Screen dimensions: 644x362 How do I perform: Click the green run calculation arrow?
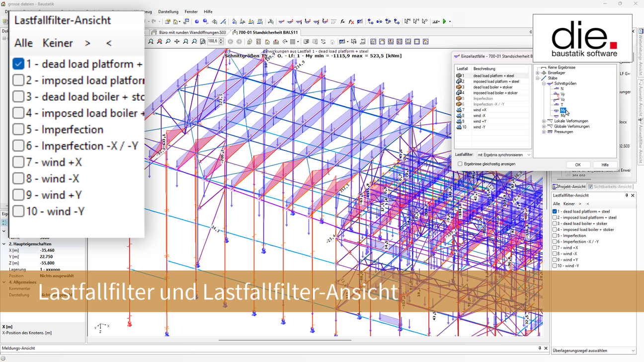[x=444, y=22]
